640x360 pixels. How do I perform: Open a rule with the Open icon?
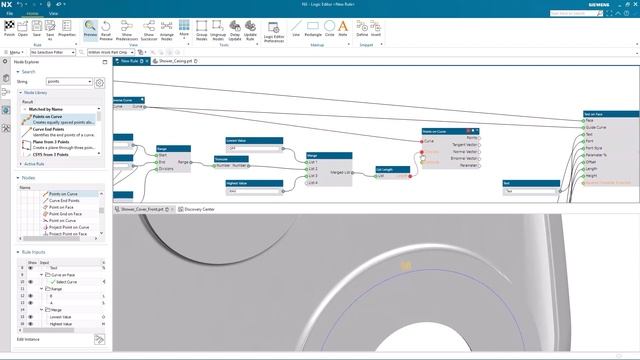pyautogui.click(x=22, y=26)
